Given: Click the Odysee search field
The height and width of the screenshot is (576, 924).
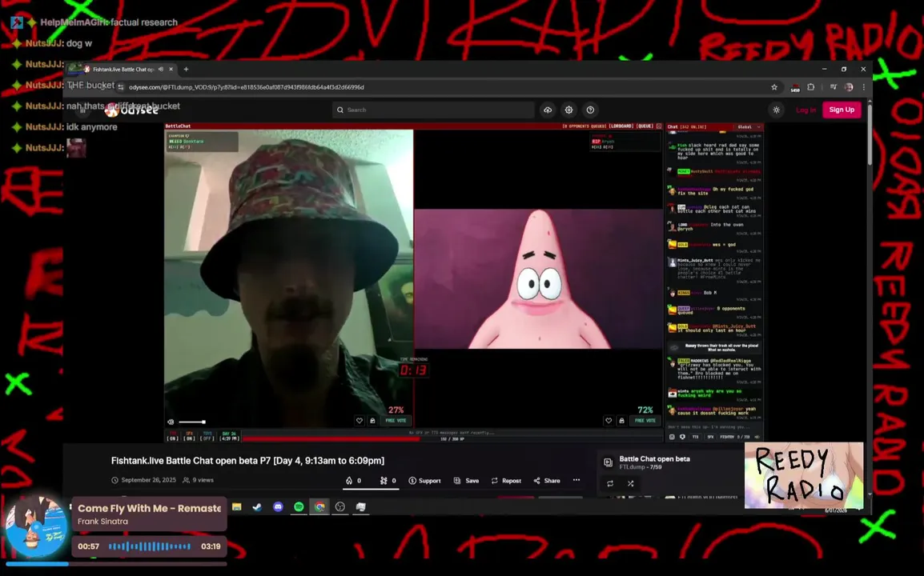Looking at the screenshot, I should coord(433,110).
